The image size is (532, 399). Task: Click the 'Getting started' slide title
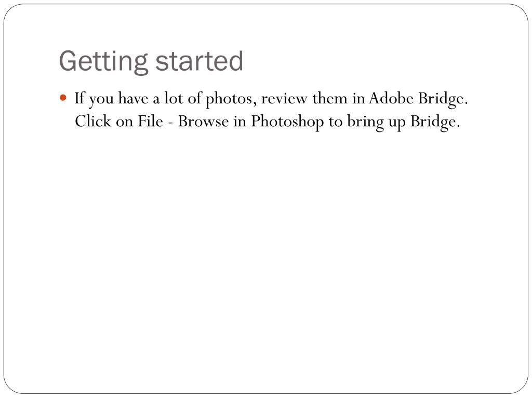pyautogui.click(x=151, y=62)
